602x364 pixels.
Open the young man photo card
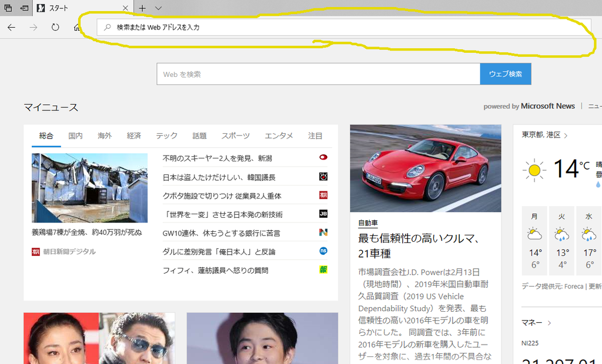(x=262, y=338)
